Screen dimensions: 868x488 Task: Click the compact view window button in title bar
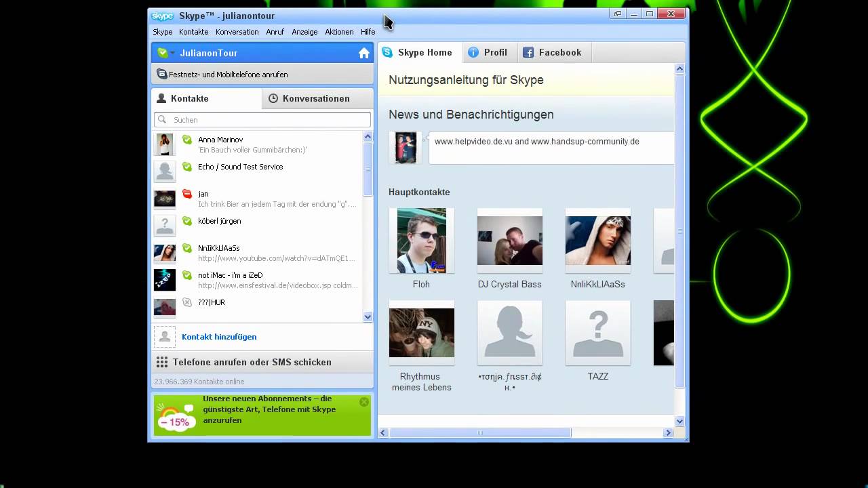[x=618, y=14]
